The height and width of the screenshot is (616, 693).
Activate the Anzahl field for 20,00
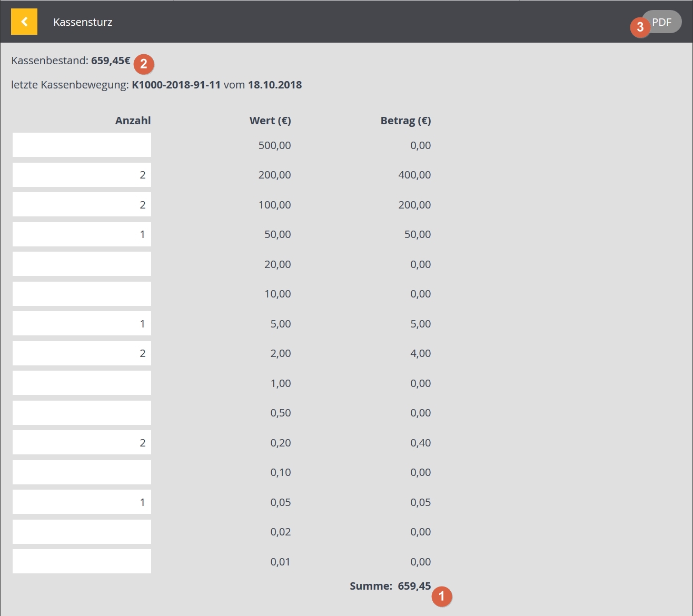(82, 264)
